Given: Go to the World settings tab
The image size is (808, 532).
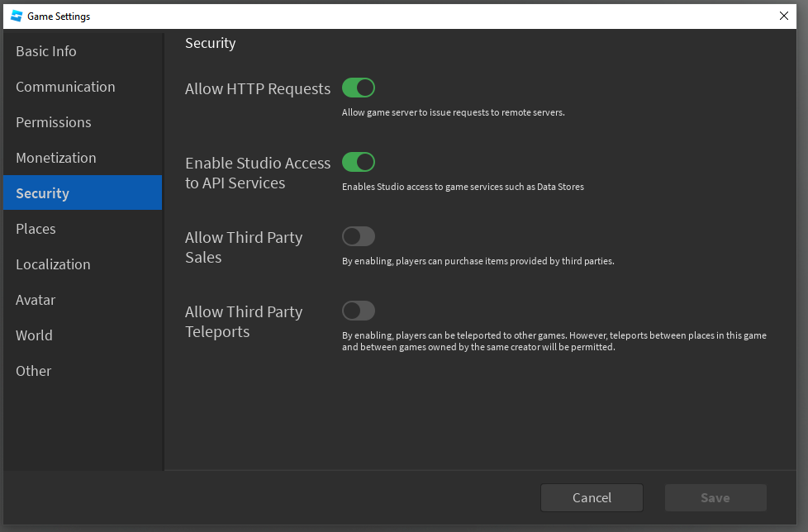Looking at the screenshot, I should [x=83, y=335].
